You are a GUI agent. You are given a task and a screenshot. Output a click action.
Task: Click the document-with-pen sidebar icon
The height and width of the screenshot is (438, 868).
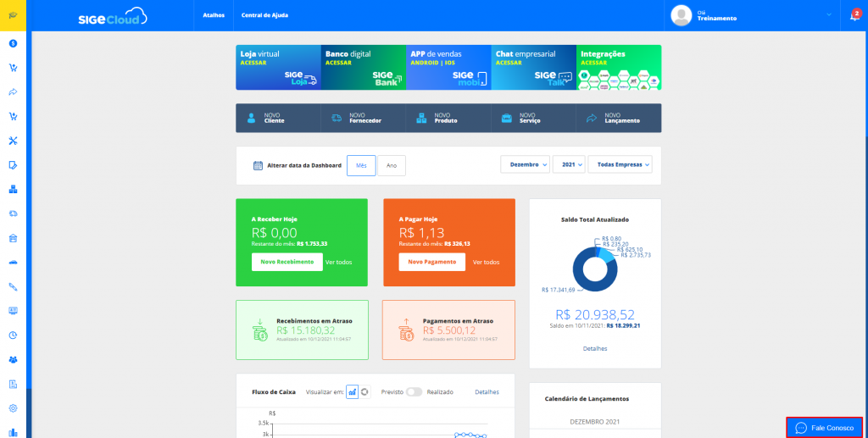13,165
